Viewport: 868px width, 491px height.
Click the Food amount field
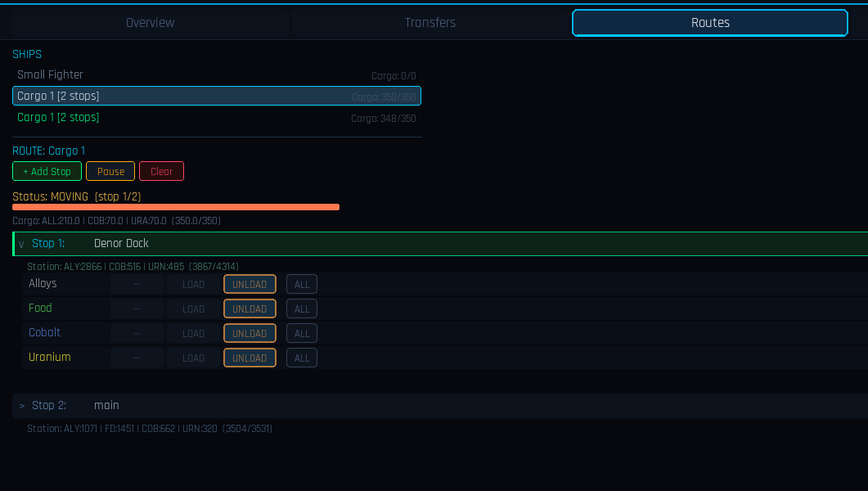(x=137, y=309)
